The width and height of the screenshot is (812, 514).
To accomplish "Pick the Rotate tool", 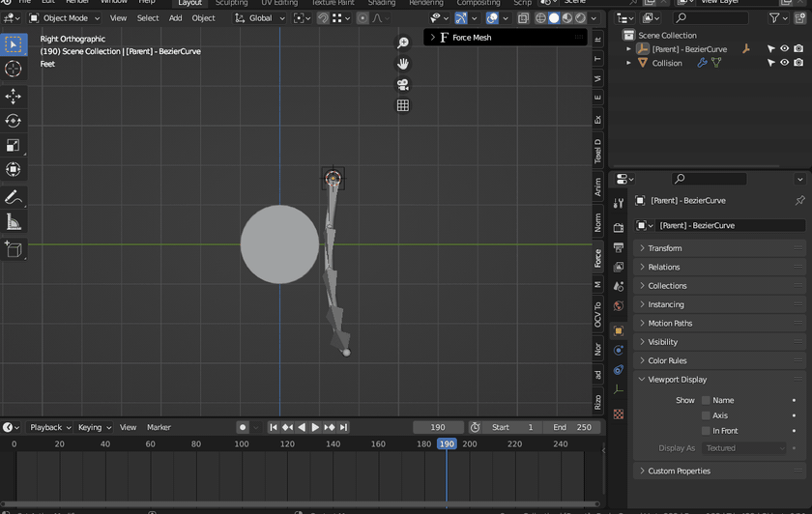I will point(13,121).
